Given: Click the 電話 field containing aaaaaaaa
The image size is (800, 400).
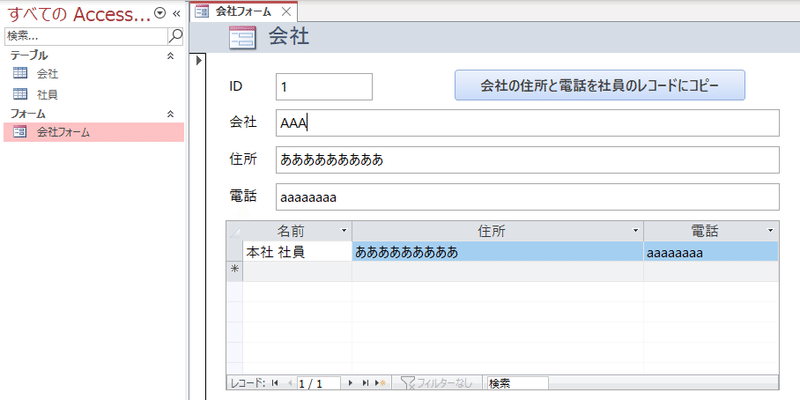Looking at the screenshot, I should (x=528, y=196).
